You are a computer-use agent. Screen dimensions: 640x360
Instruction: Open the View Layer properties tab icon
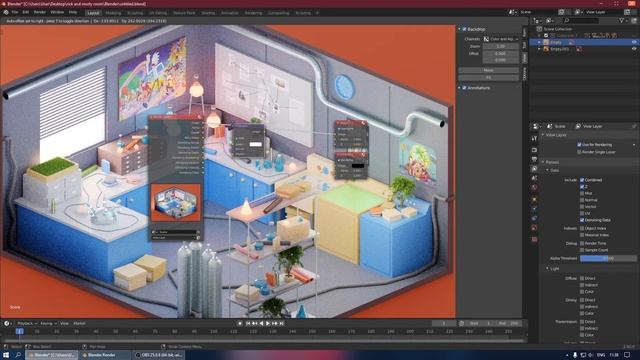coord(534,169)
